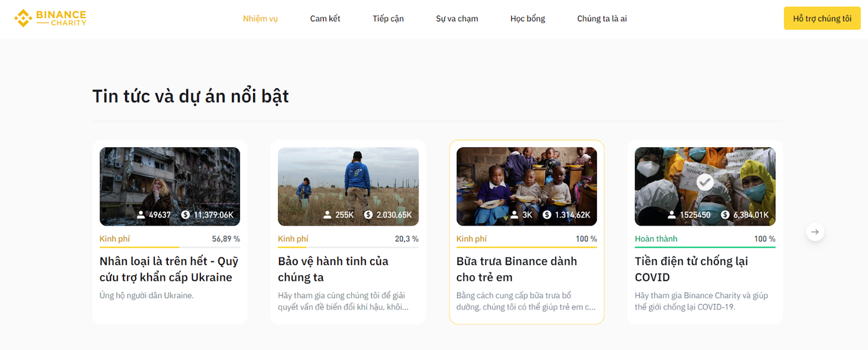Open title Tiền điện tử chống lại COVID
This screenshot has width=868, height=350.
click(x=691, y=269)
